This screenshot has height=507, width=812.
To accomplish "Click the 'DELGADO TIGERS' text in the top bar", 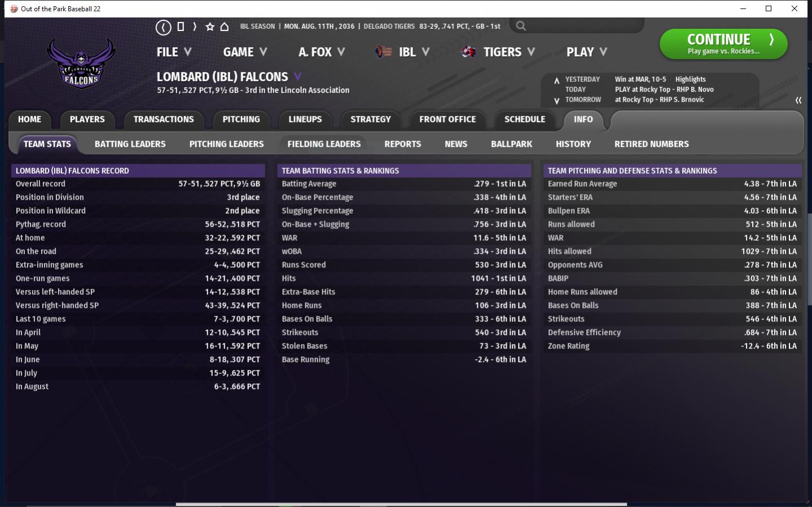I will 389,27.
